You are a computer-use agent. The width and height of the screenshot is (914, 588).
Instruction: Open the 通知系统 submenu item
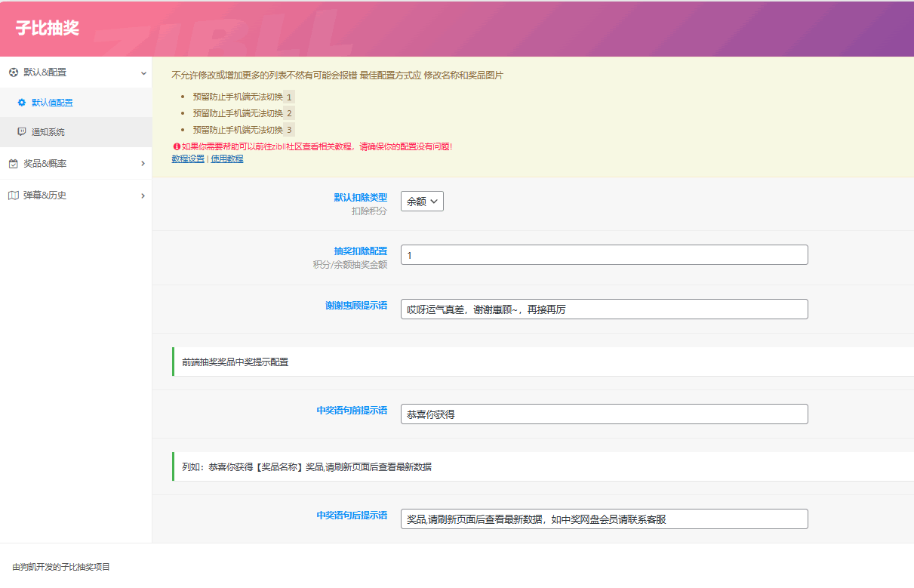[48, 132]
